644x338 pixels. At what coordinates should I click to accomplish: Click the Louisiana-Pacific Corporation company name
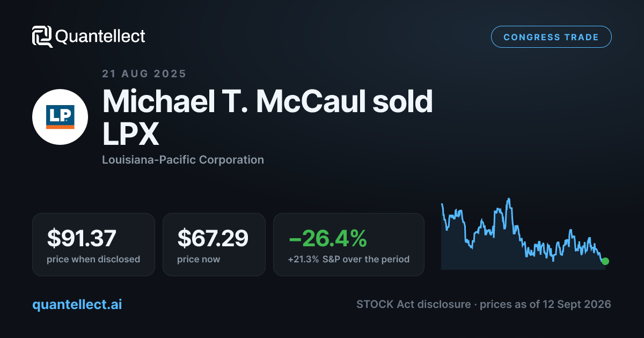click(183, 159)
